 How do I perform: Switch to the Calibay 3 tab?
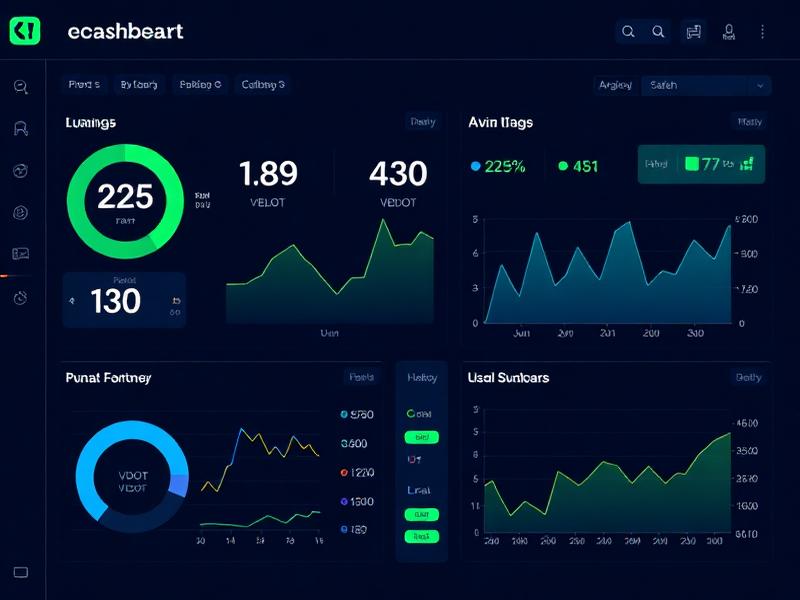[x=263, y=85]
